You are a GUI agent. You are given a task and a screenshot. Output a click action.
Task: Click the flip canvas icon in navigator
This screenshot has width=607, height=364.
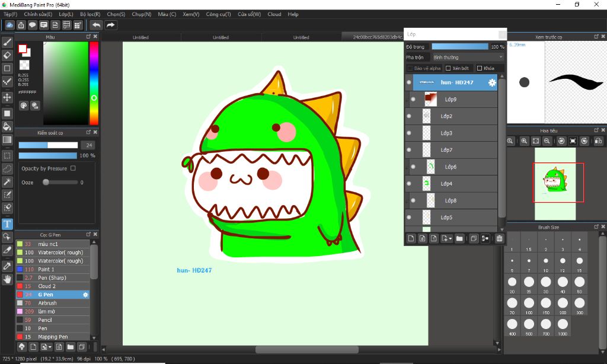598,141
